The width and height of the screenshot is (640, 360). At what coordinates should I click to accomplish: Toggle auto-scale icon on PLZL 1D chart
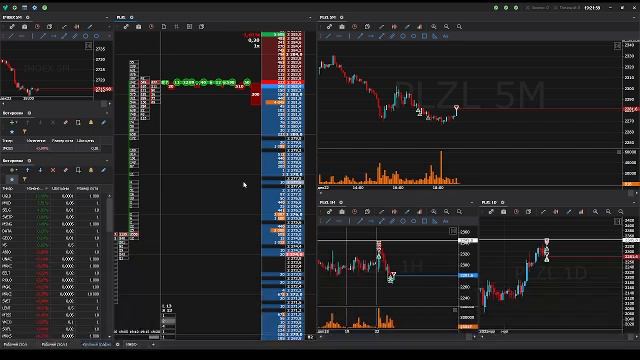point(617,222)
